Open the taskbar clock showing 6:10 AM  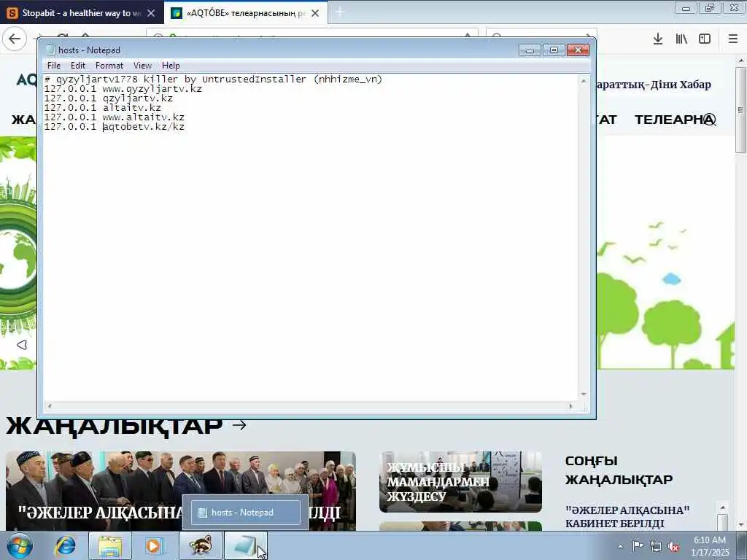pos(710,546)
